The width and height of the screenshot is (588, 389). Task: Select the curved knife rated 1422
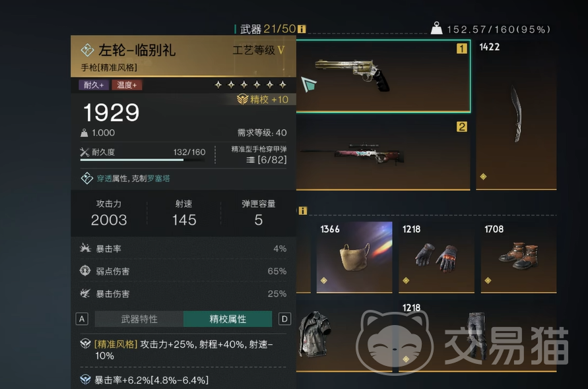(516, 115)
